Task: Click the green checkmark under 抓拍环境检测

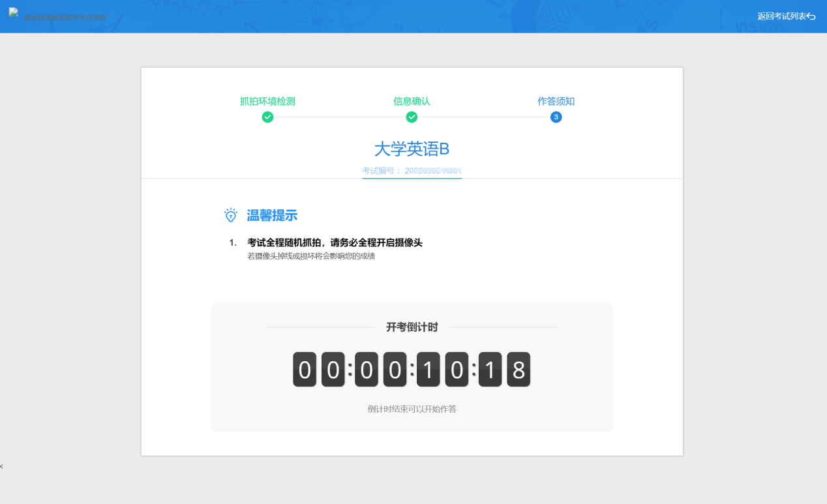Action: [267, 117]
